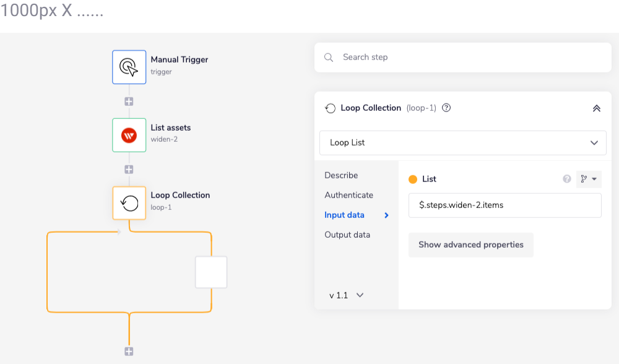The width and height of the screenshot is (619, 364).
Task: Click the Manual Trigger step icon
Action: pos(129,67)
